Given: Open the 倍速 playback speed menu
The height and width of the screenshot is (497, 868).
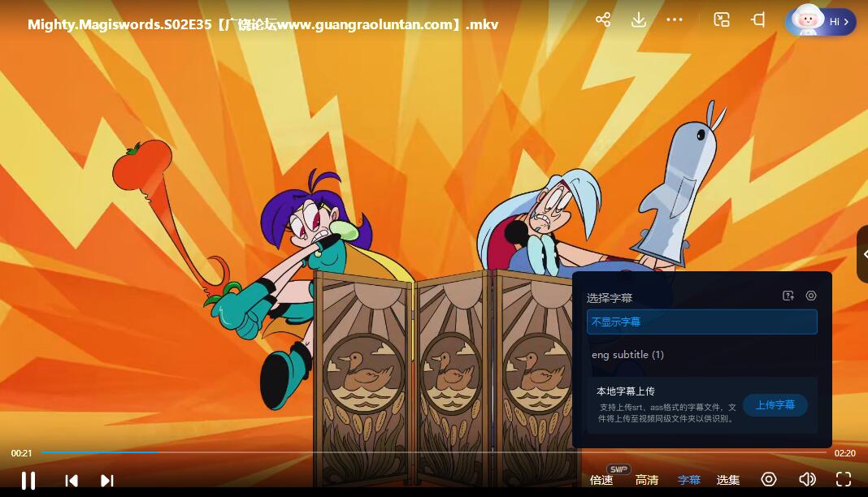Looking at the screenshot, I should click(x=601, y=480).
